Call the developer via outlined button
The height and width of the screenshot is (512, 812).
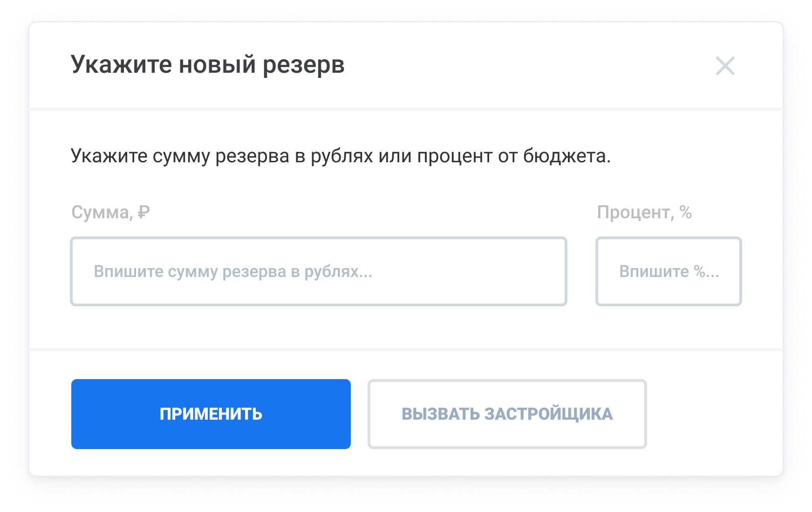coord(507,414)
